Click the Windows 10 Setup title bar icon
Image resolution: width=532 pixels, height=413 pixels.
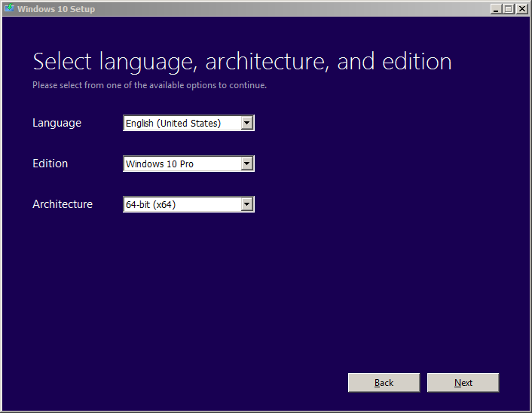pos(9,9)
